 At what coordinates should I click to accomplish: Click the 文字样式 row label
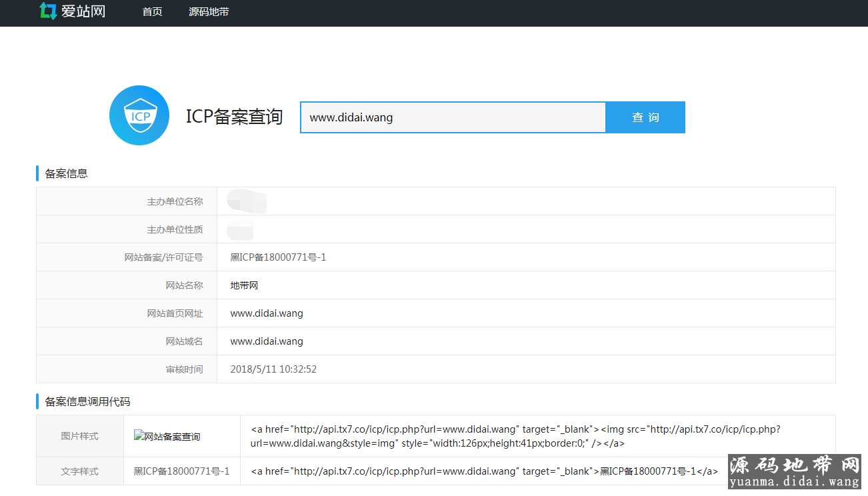(x=79, y=471)
